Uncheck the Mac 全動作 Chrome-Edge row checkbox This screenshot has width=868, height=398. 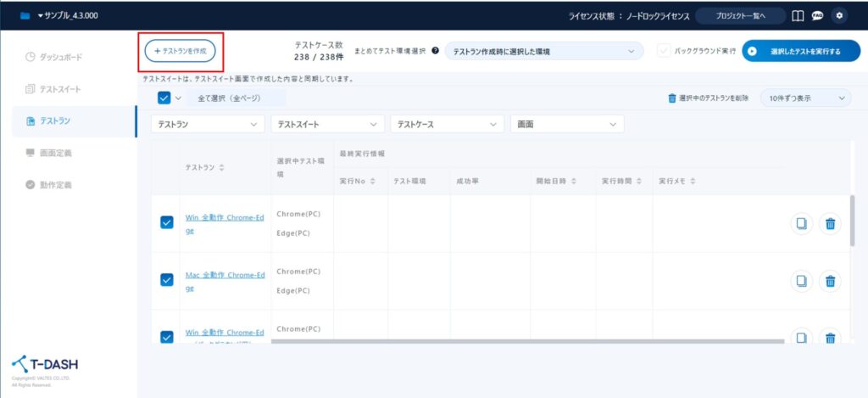point(167,280)
